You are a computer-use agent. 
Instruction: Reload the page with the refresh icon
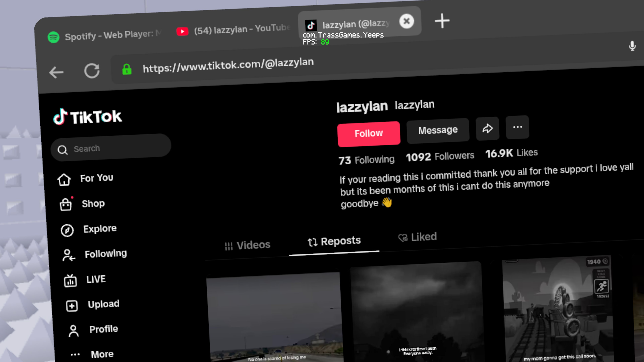(92, 71)
